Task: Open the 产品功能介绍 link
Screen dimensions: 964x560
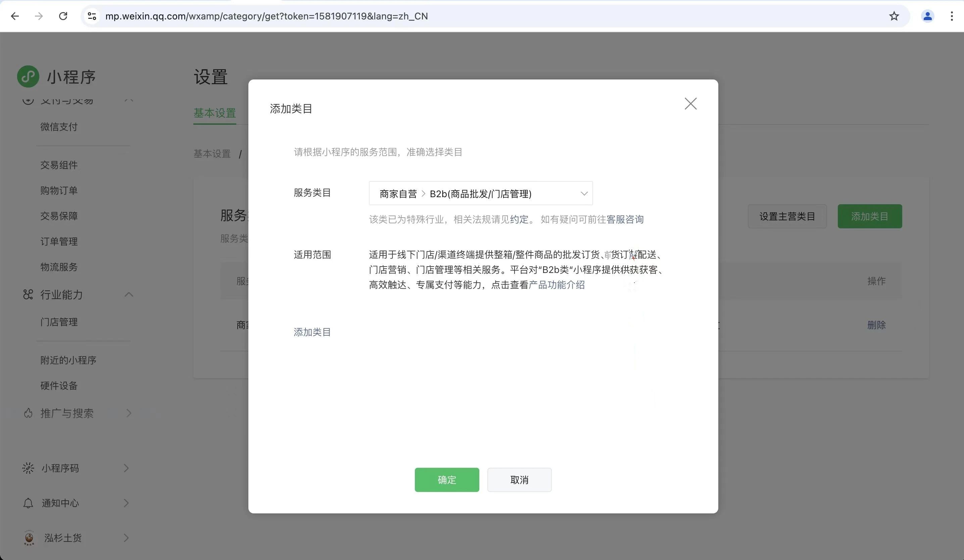Action: click(x=556, y=285)
